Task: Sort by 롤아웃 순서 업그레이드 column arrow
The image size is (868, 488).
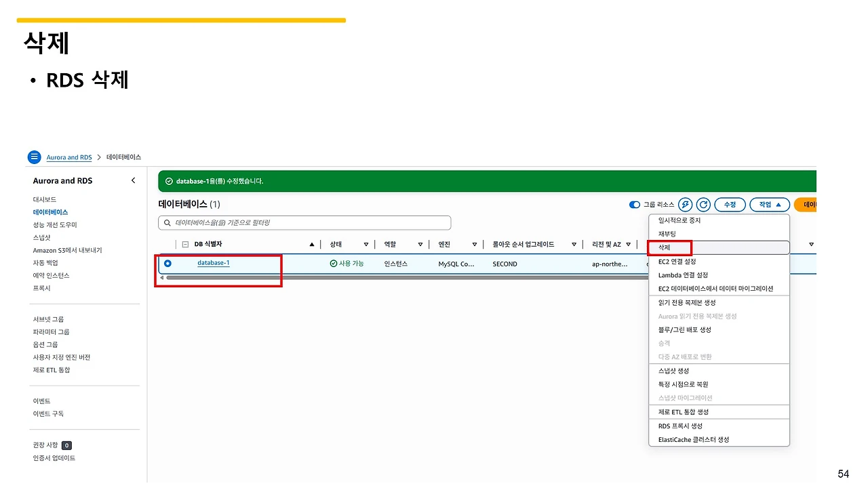Action: coord(574,245)
